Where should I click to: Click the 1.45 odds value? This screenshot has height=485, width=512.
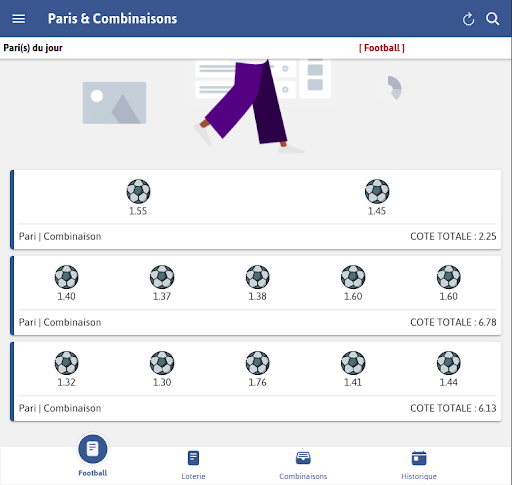pyautogui.click(x=377, y=211)
